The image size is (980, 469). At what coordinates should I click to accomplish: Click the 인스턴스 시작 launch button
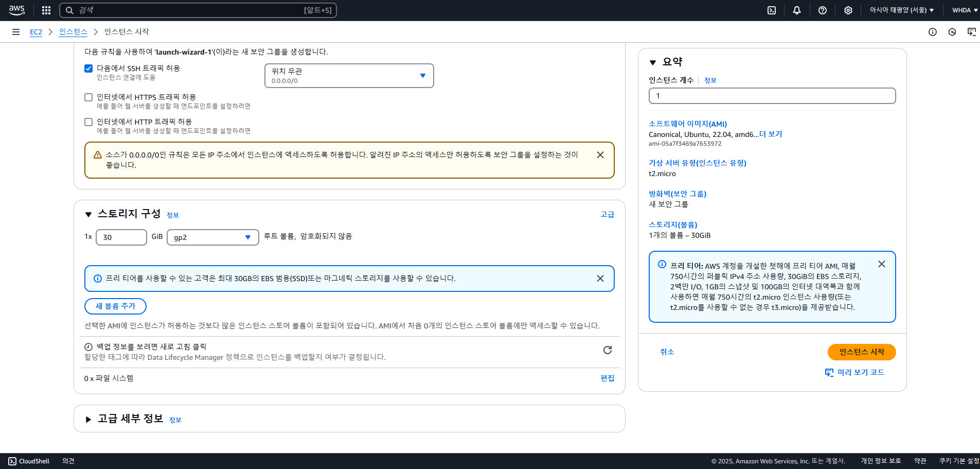862,352
